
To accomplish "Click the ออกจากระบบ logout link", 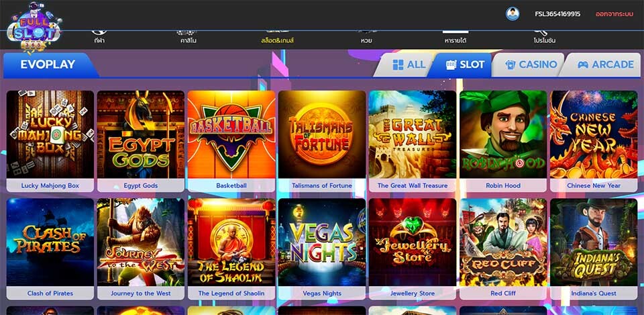I will tap(614, 14).
